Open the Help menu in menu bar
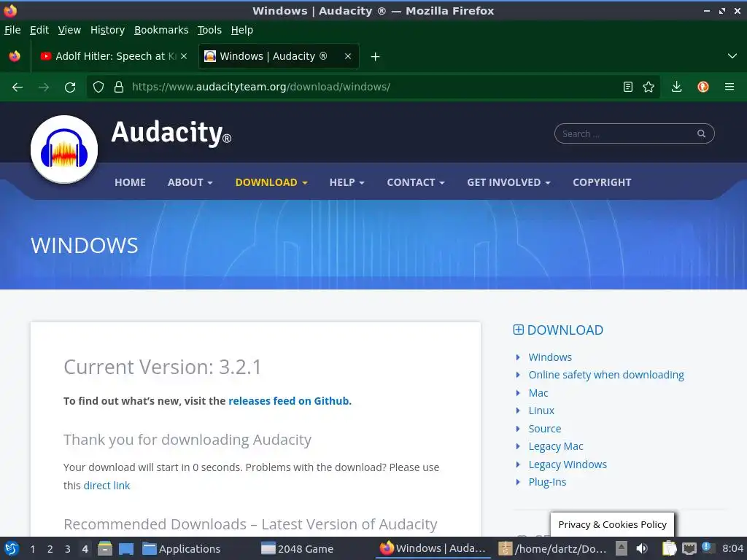This screenshot has height=560, width=747. click(241, 30)
